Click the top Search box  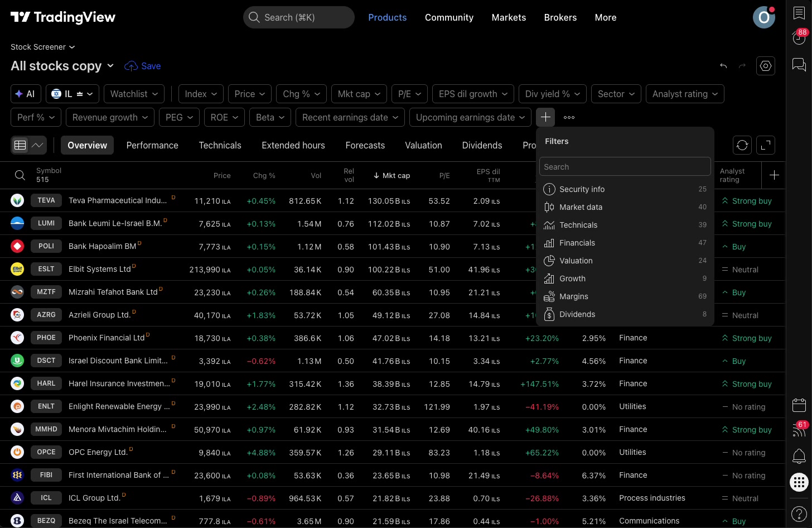point(299,17)
